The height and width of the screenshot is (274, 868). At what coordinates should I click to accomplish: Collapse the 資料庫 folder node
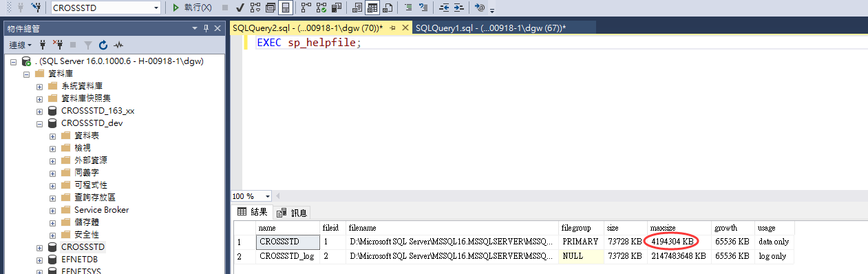(x=27, y=74)
